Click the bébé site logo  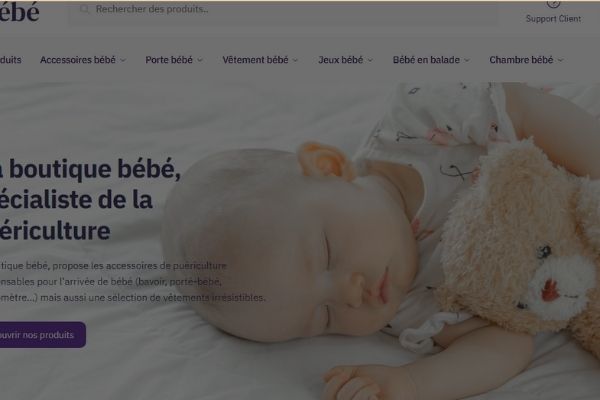20,11
